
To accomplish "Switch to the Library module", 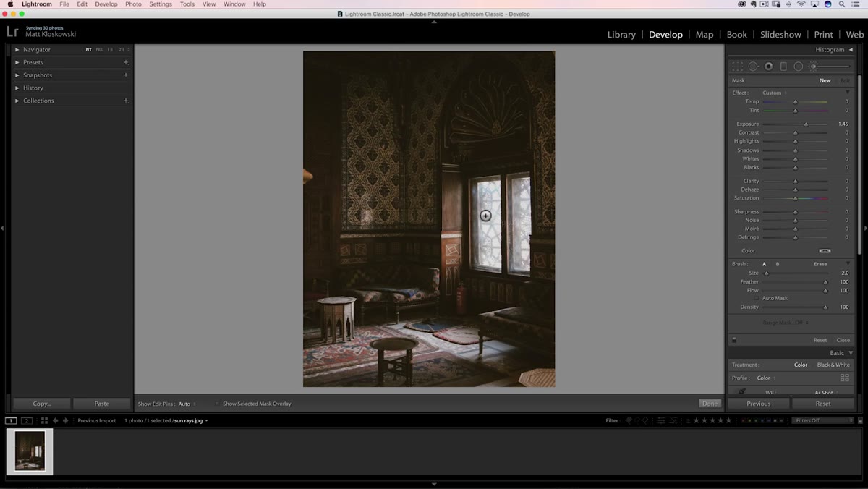I will coord(621,35).
